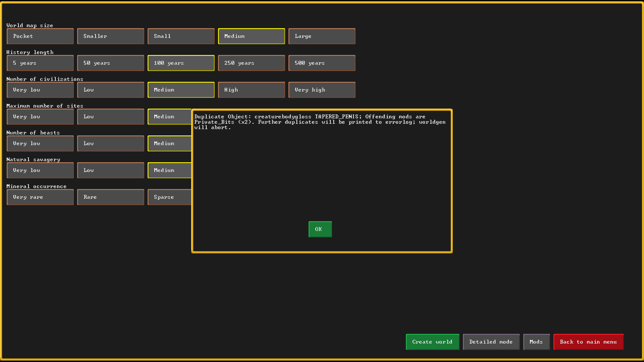Viewport: 644px width, 362px height.
Task: Click the Create world button
Action: (433, 342)
